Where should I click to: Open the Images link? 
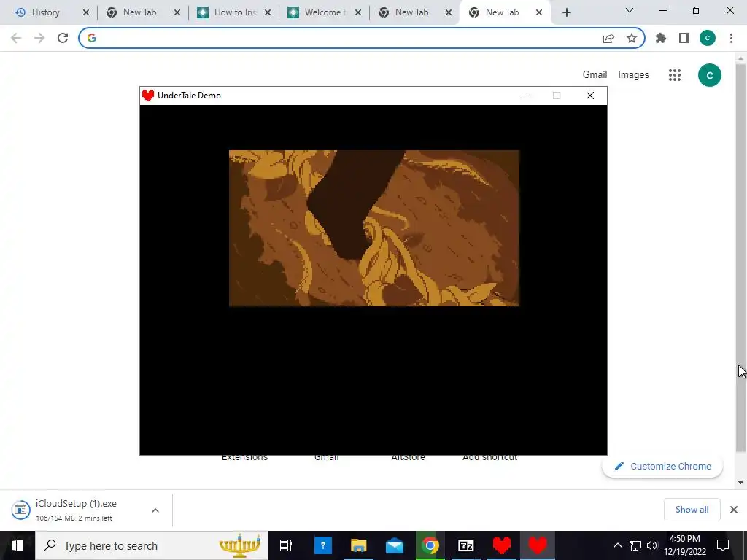633,75
